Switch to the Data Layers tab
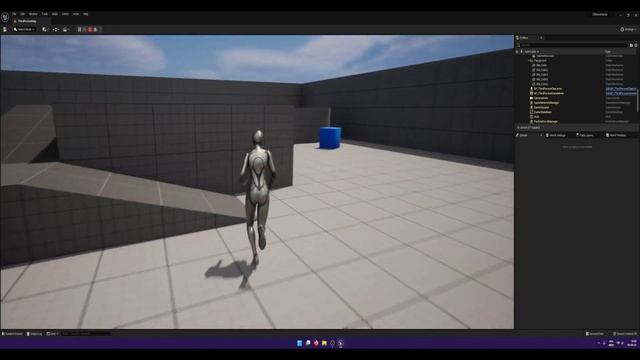Screen dimensions: 640x360 point(584,135)
